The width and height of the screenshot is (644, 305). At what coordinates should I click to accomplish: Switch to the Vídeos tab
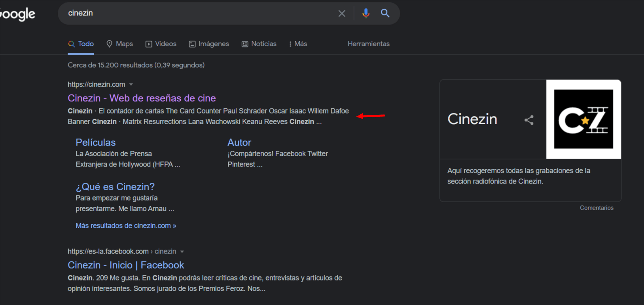[x=161, y=44]
